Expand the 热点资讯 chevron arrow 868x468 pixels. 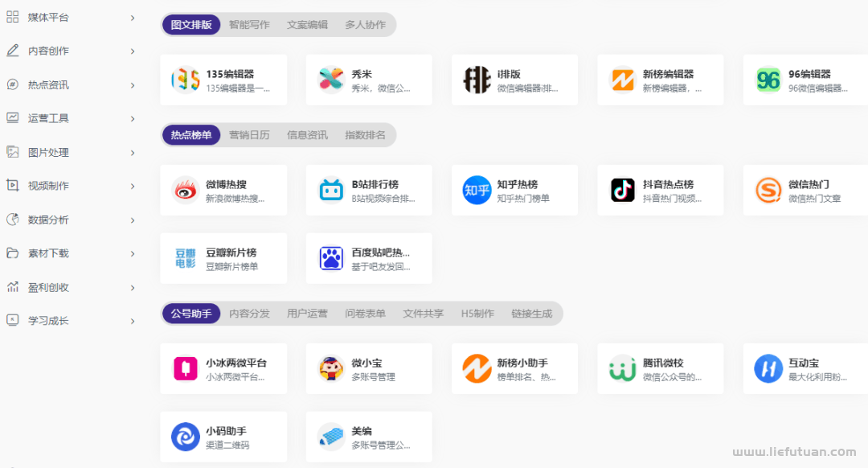pyautogui.click(x=133, y=85)
